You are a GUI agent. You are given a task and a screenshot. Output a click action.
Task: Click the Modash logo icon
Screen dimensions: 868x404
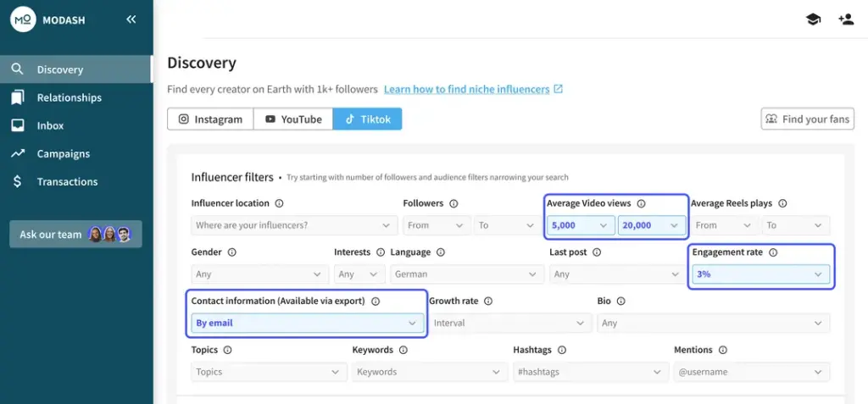tap(23, 19)
